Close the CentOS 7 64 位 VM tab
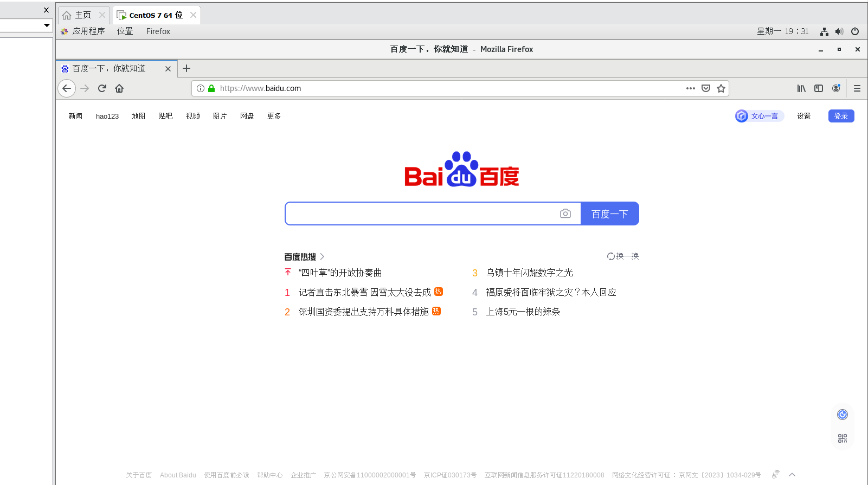 click(193, 15)
